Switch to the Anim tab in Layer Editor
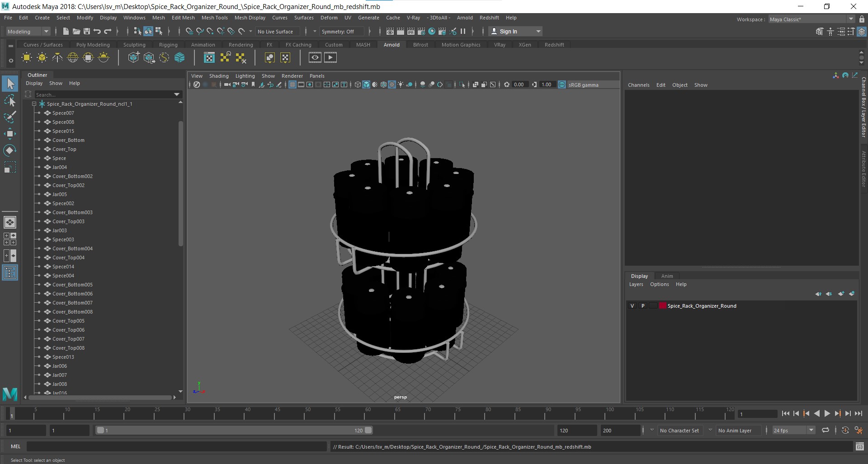This screenshot has height=464, width=868. point(667,276)
